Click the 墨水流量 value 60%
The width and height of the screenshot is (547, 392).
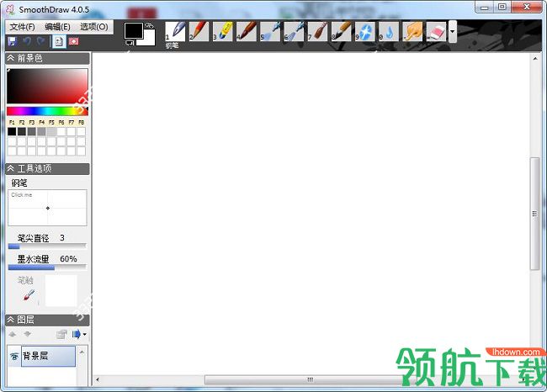tap(68, 259)
